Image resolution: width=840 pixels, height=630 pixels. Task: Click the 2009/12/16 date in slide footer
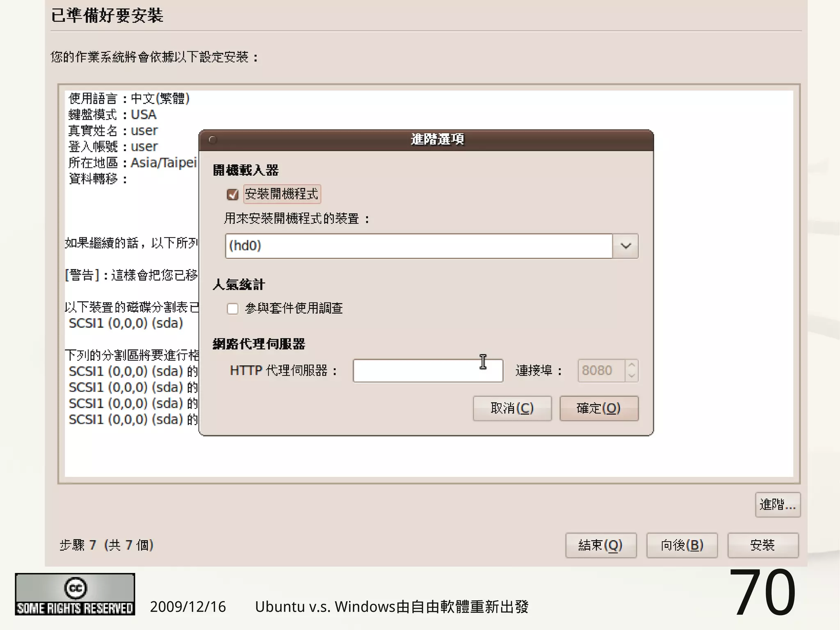(x=188, y=607)
